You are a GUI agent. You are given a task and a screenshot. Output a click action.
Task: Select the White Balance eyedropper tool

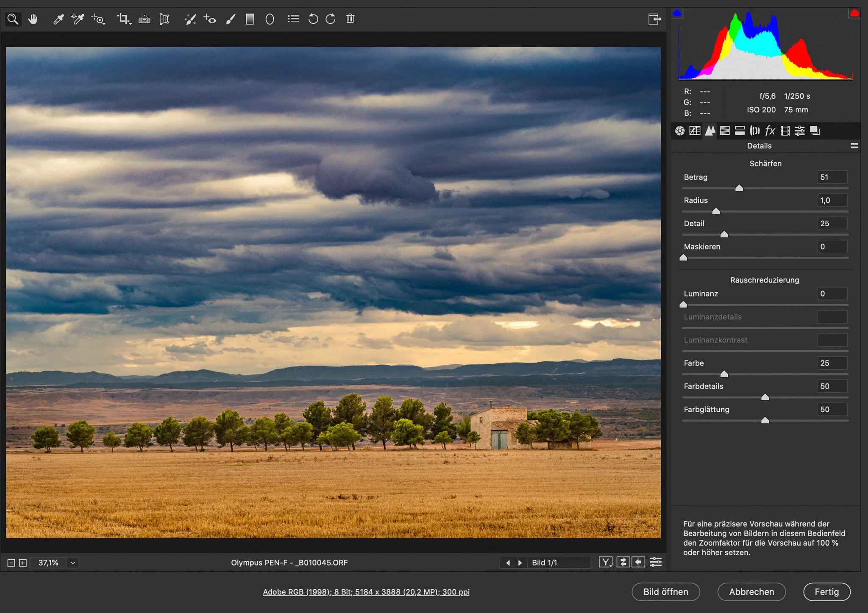point(58,19)
